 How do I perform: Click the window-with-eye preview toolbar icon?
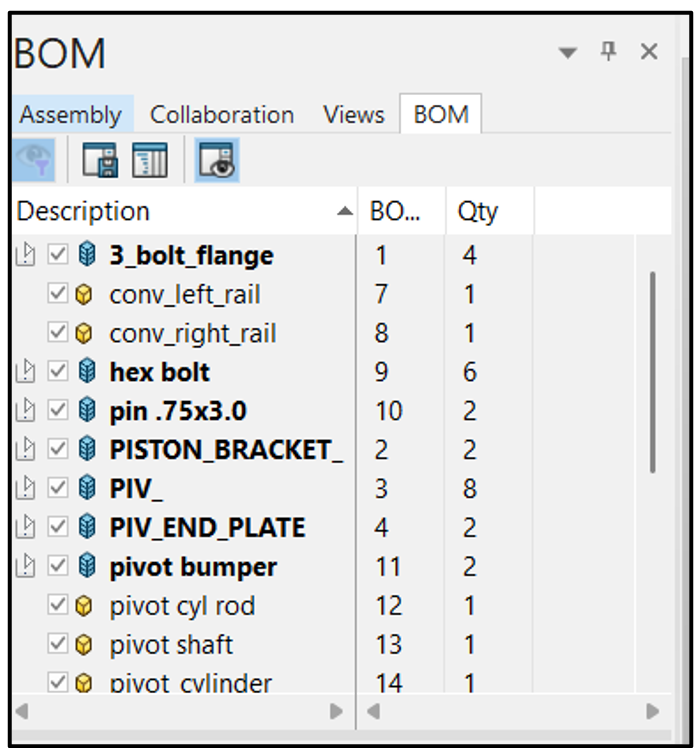click(x=216, y=161)
